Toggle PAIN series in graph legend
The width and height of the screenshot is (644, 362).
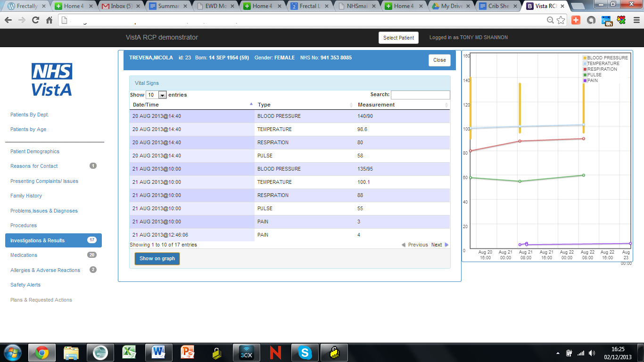point(592,81)
